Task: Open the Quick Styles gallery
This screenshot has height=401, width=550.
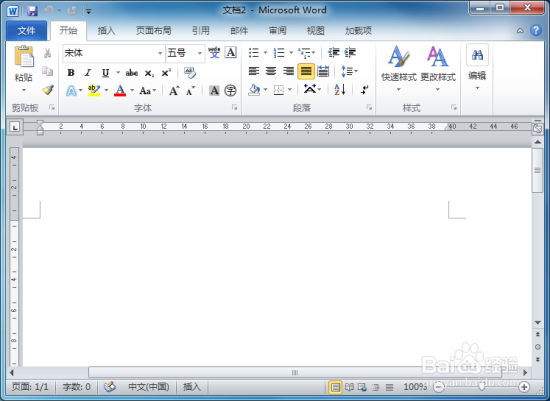Action: click(399, 68)
